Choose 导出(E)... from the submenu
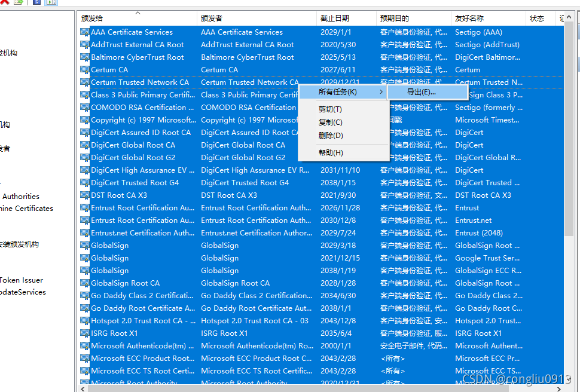 [x=428, y=92]
